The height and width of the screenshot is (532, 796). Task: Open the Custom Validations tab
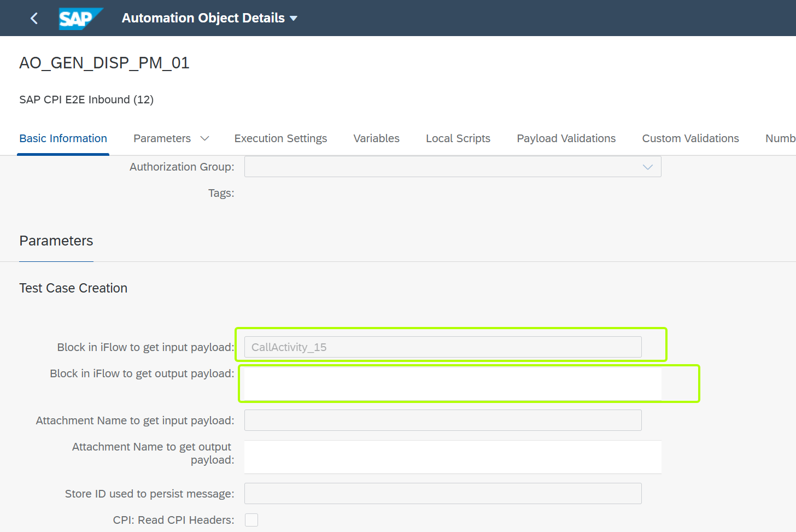pos(690,138)
